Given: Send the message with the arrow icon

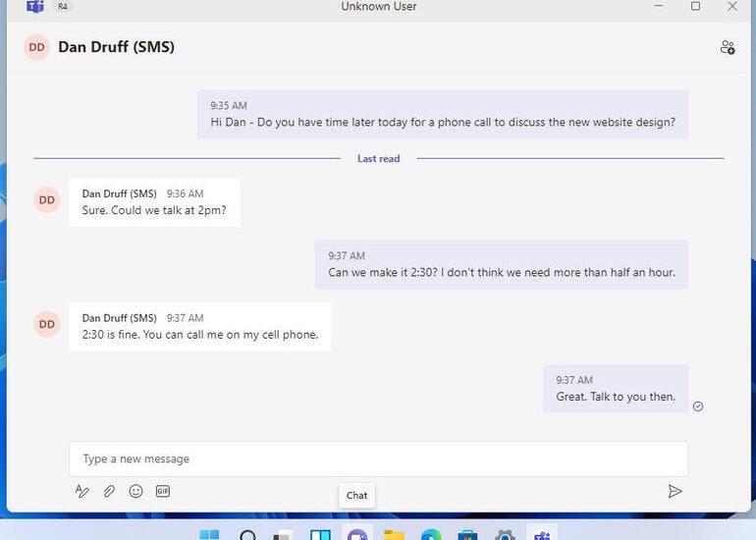Looking at the screenshot, I should 675,491.
